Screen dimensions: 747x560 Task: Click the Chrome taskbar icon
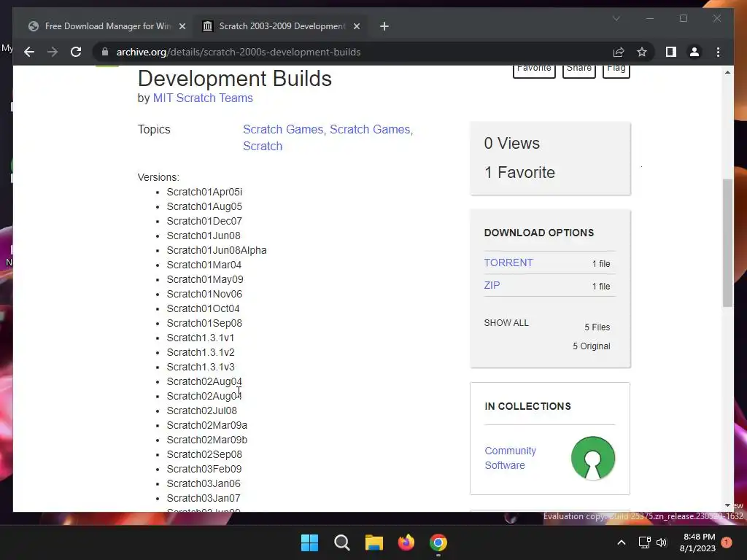click(x=438, y=542)
